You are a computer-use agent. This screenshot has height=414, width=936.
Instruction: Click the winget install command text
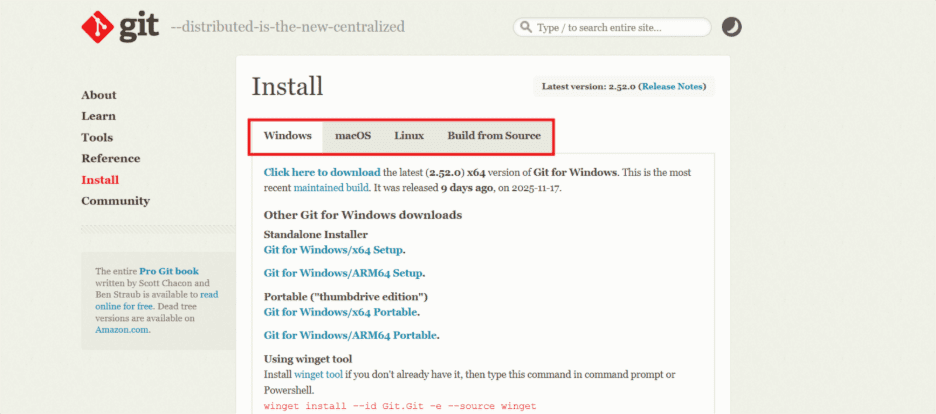(x=400, y=406)
